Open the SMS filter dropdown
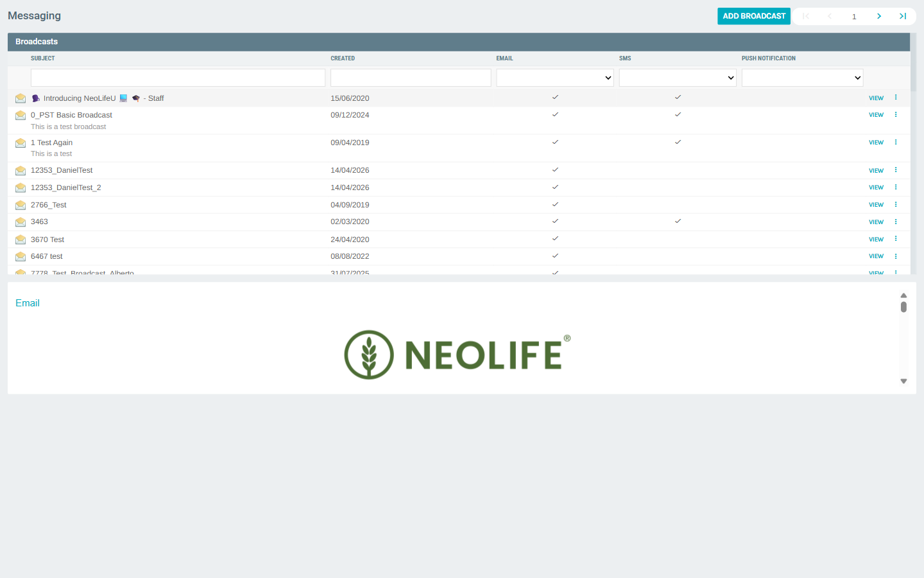The height and width of the screenshot is (578, 924). (x=678, y=78)
